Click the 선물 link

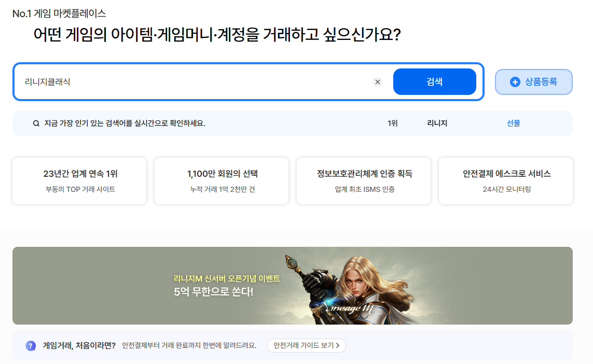(513, 123)
